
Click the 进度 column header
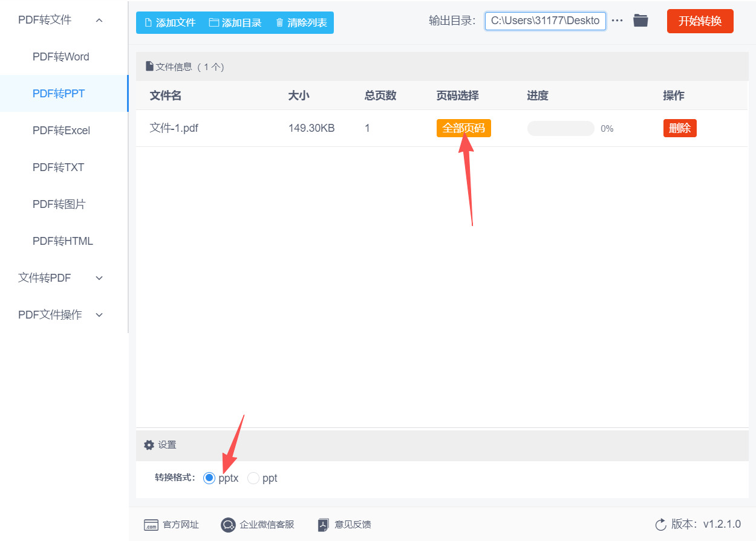(x=538, y=96)
